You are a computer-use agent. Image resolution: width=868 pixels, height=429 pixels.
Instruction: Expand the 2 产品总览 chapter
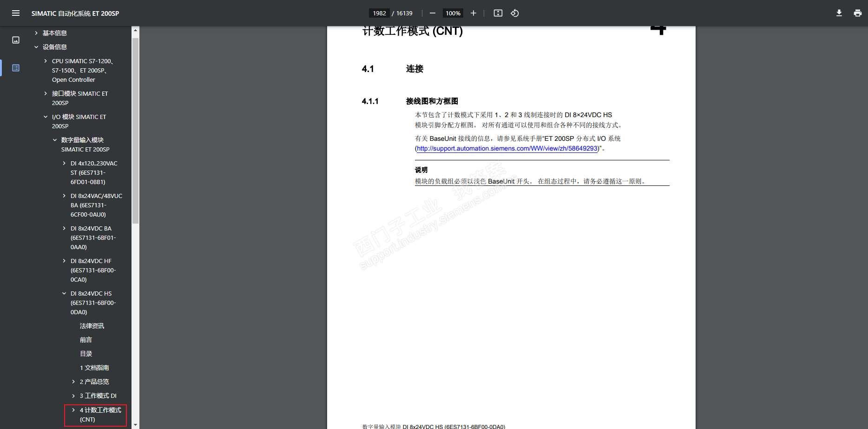click(x=73, y=382)
